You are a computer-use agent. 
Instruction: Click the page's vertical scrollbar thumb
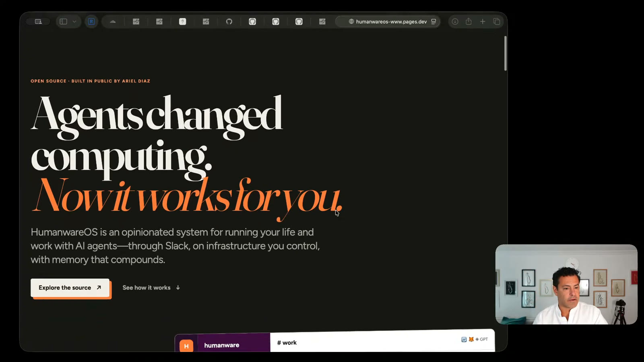point(505,53)
